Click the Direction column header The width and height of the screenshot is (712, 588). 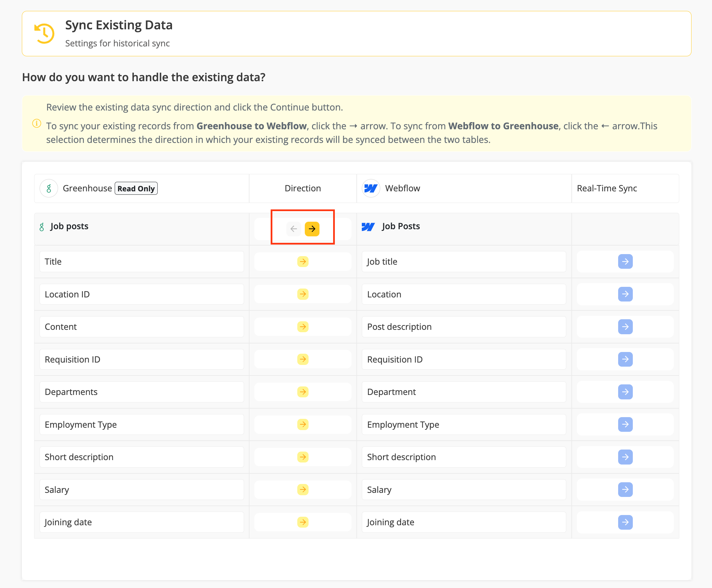(x=303, y=188)
